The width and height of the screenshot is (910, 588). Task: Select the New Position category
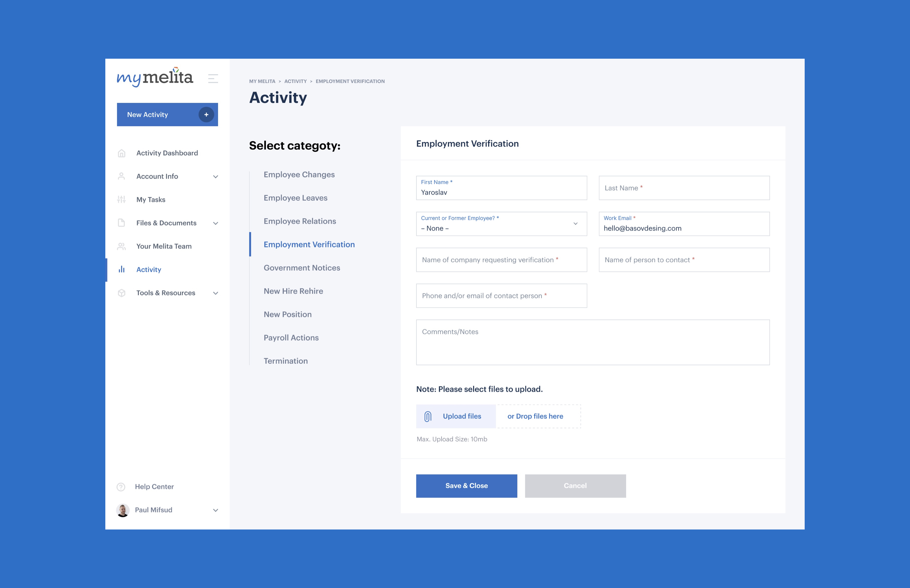288,314
